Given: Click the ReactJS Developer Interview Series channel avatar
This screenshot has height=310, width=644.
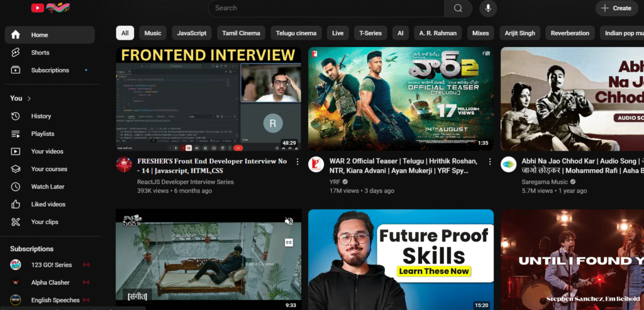Looking at the screenshot, I should (124, 165).
